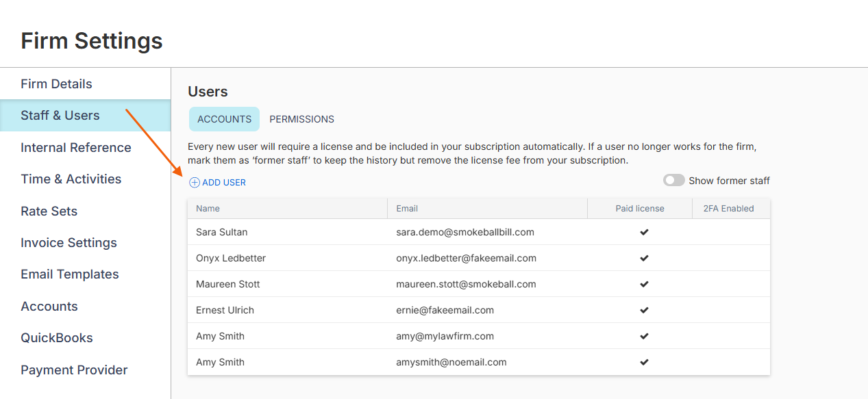The image size is (868, 399).
Task: Click the plus icon beside Add User
Action: pos(195,183)
